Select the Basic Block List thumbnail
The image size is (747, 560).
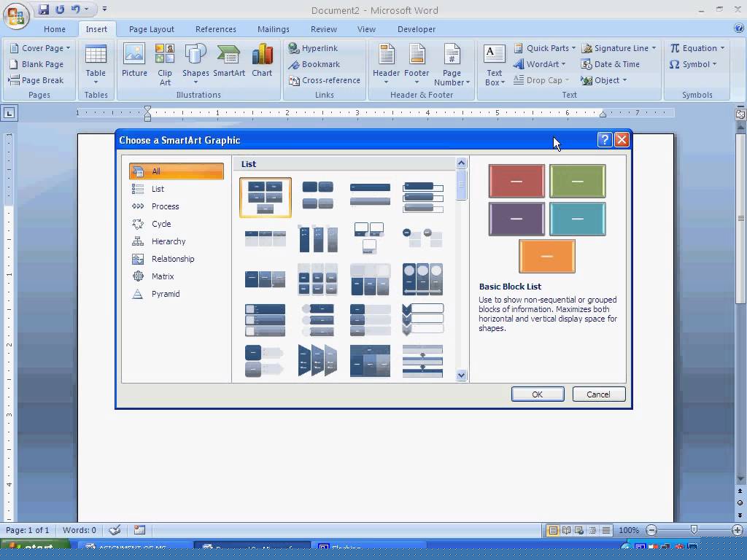click(x=265, y=198)
